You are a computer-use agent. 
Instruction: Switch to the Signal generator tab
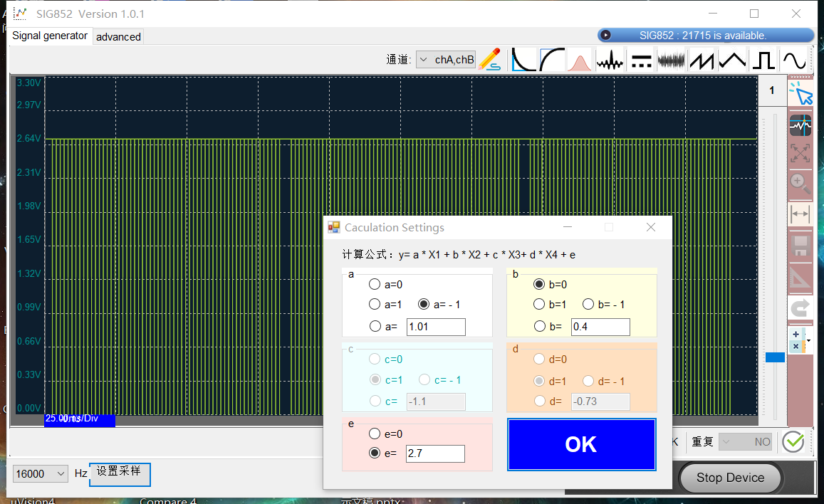point(50,36)
